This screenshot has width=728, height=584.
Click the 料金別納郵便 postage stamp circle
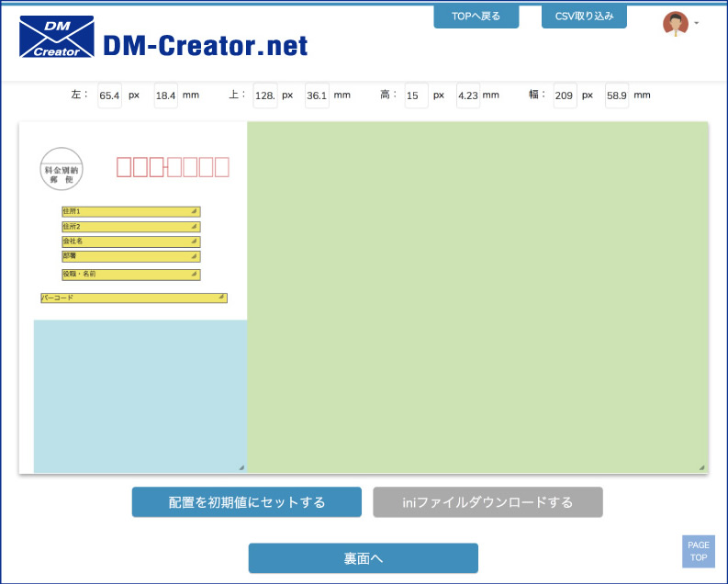click(x=62, y=170)
